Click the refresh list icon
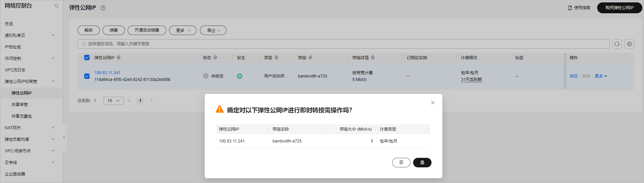Image resolution: width=644 pixels, height=183 pixels. pyautogui.click(x=617, y=44)
